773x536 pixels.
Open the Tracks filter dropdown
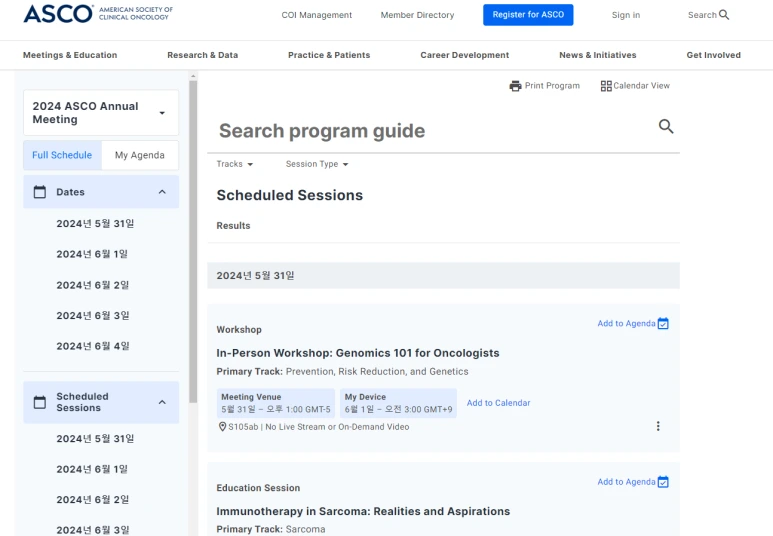(235, 164)
